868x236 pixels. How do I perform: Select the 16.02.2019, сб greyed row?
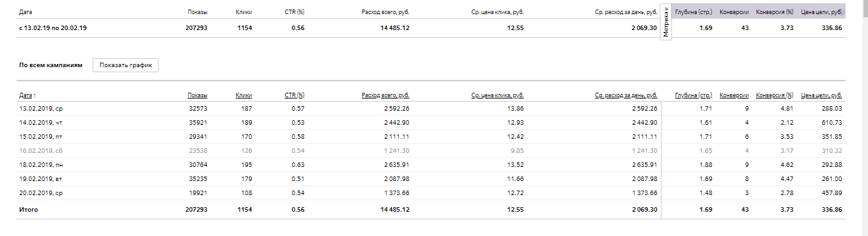pos(432,150)
